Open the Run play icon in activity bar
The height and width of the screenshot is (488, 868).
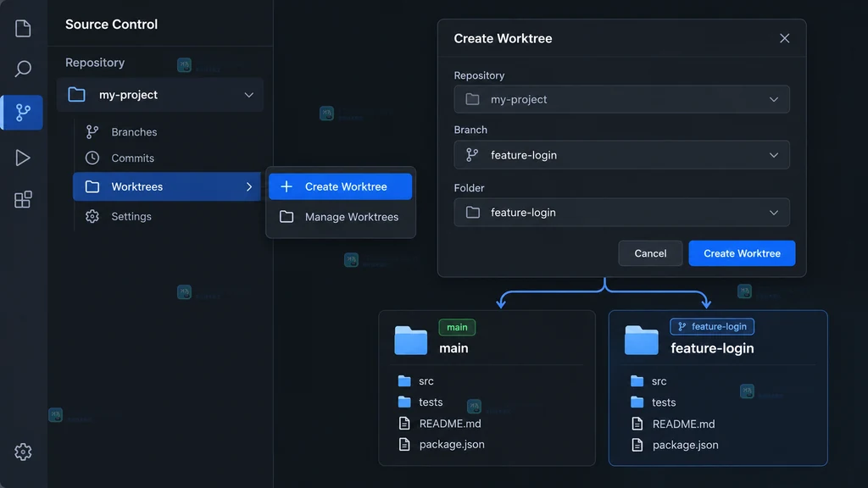tap(23, 158)
